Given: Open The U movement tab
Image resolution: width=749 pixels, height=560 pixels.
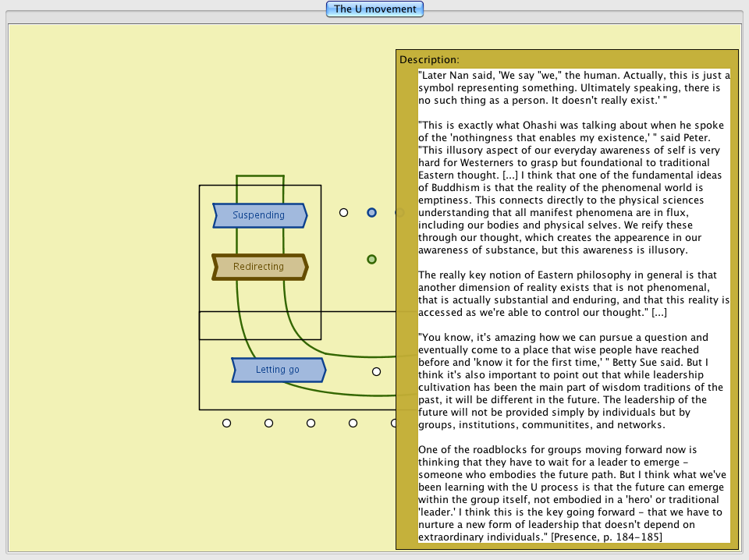Looking at the screenshot, I should coord(374,9).
